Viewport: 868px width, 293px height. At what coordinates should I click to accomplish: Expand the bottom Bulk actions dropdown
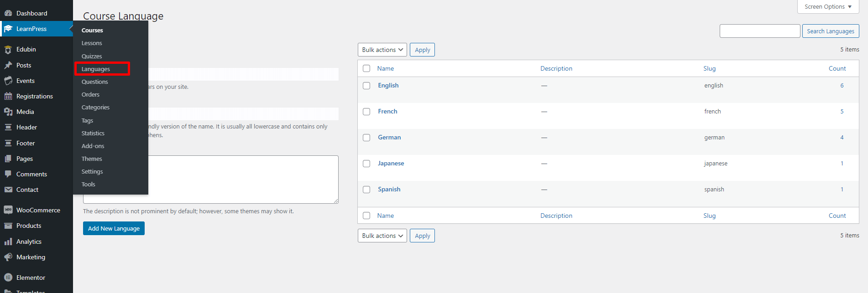pos(382,236)
